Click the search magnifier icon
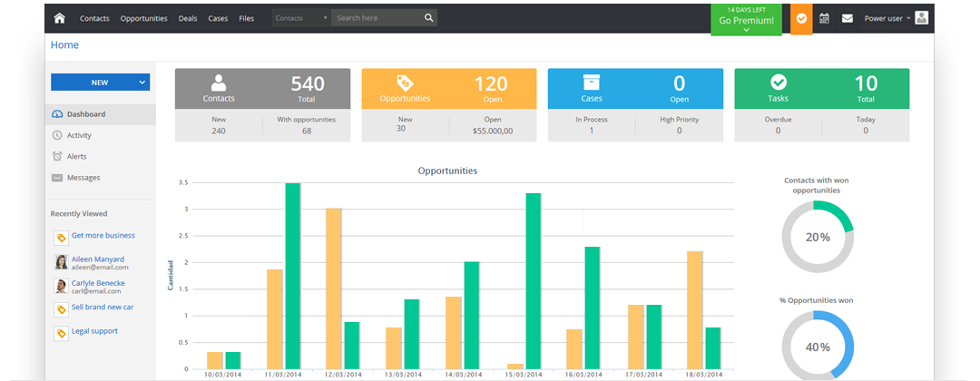The height and width of the screenshot is (381, 980). [428, 18]
